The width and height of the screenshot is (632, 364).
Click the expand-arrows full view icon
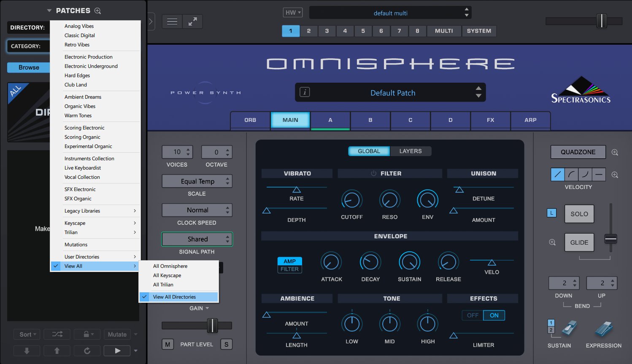(x=193, y=22)
